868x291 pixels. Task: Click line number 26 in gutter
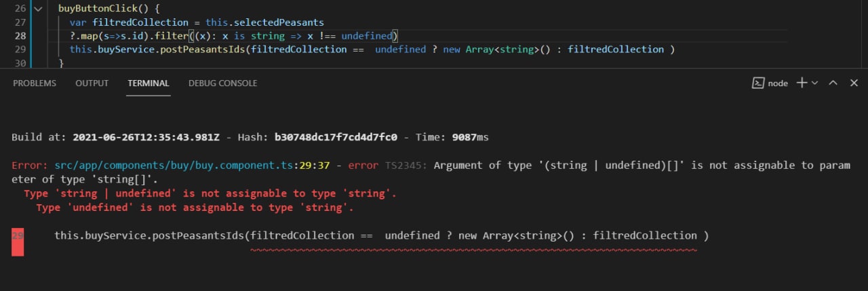click(x=20, y=9)
